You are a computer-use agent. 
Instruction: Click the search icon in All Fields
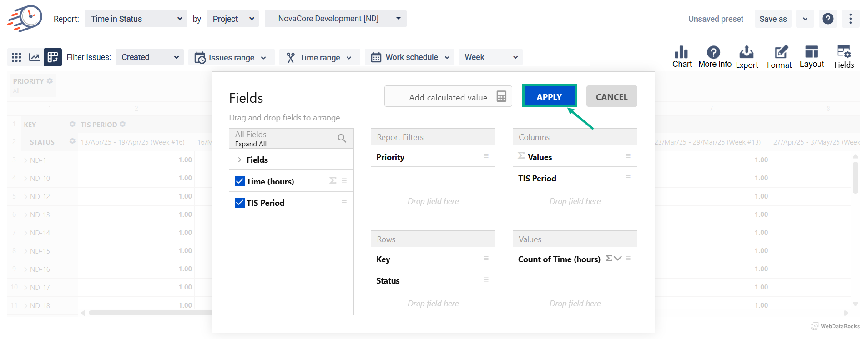point(342,138)
